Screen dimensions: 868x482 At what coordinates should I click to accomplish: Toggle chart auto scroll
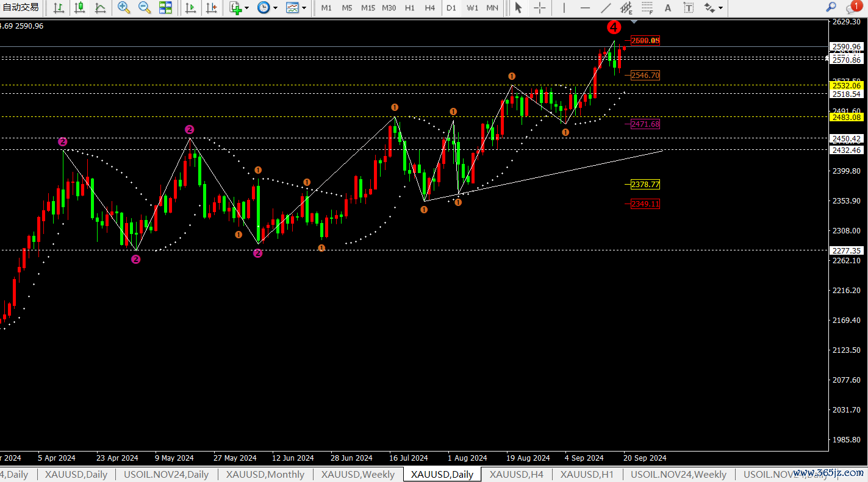(191, 8)
